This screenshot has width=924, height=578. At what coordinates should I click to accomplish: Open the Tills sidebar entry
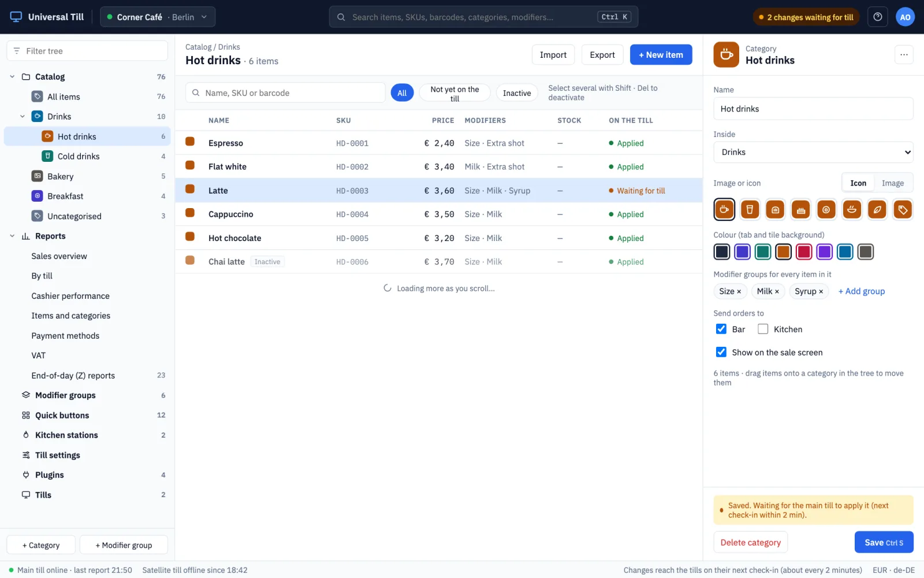(87, 495)
